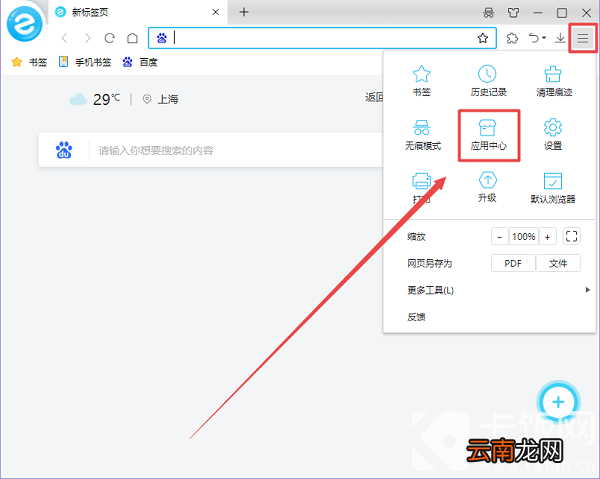Click Baidu paw icon in address bar
The height and width of the screenshot is (479, 600).
click(161, 38)
